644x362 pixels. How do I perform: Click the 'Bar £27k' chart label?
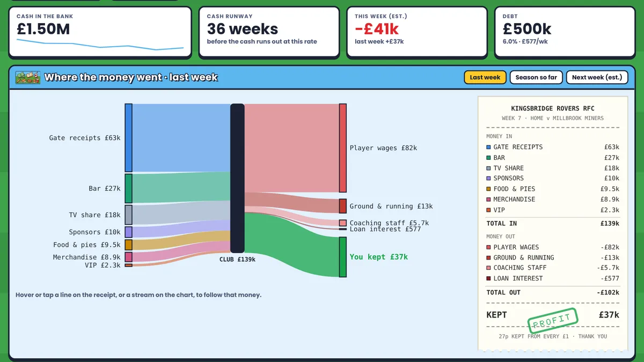coord(105,188)
